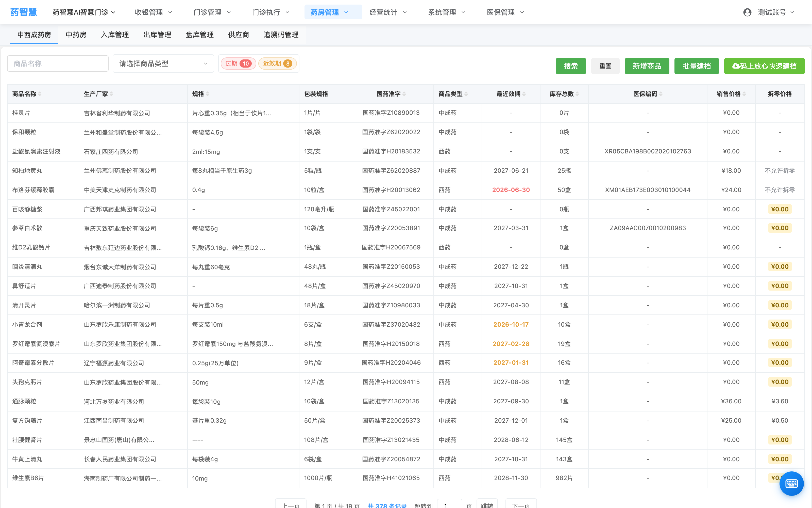Click the 拆零价格 ¥0.00 tag for 小青龙合剂
The image size is (812, 508).
(x=780, y=325)
